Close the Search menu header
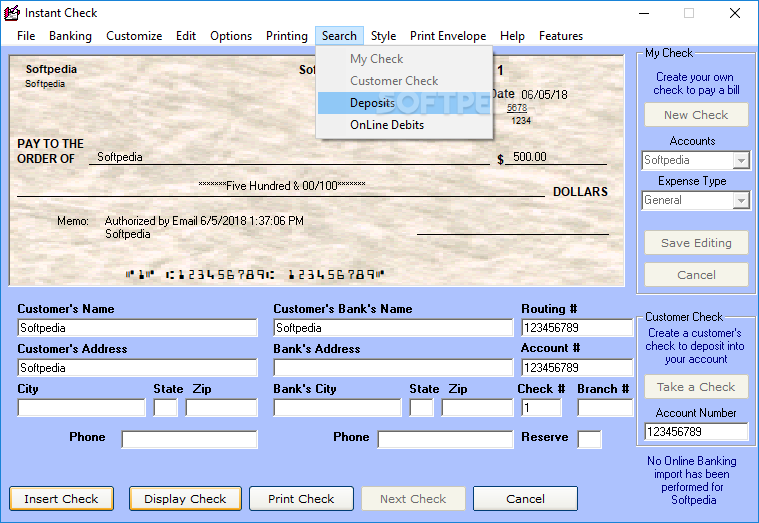 [339, 36]
